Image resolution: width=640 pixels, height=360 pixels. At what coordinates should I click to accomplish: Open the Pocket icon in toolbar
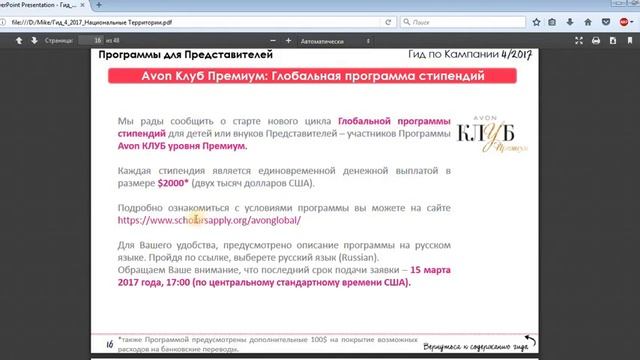[606, 22]
